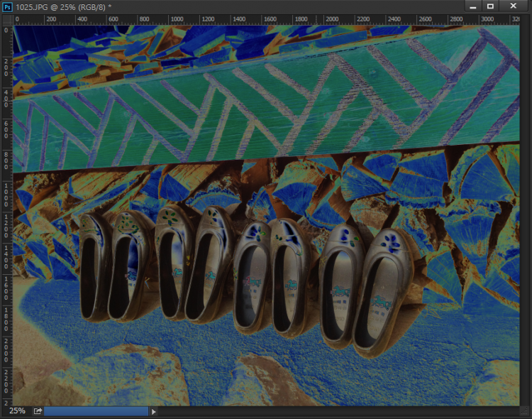
Task: Click the 25% zoom level field
Action: 17,410
